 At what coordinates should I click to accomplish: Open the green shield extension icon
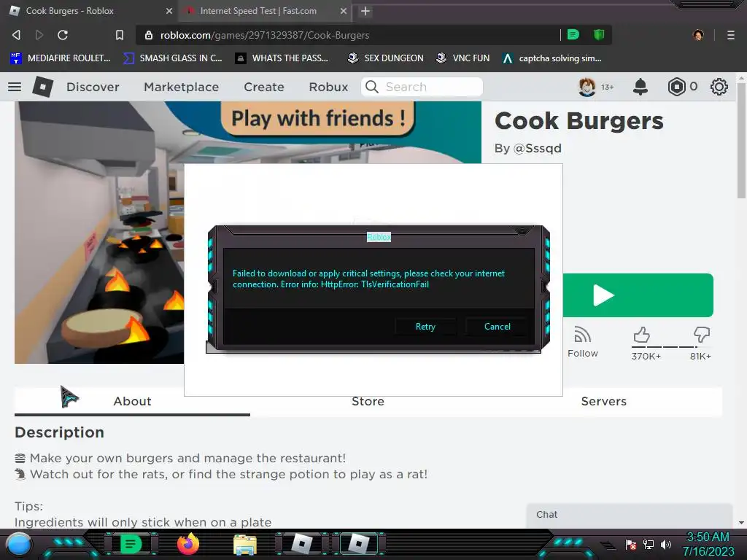click(x=599, y=34)
